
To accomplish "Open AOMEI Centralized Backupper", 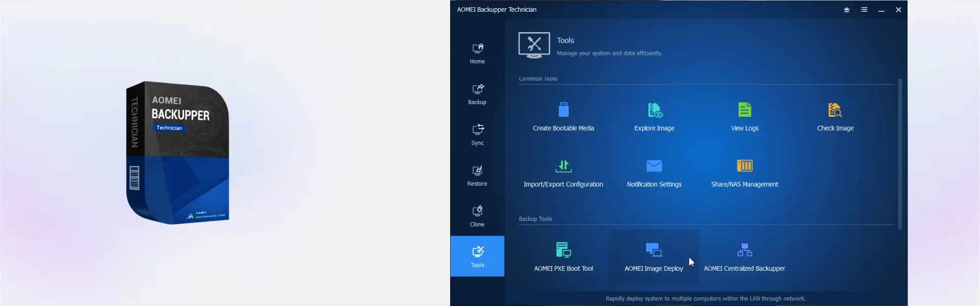I will point(745,257).
